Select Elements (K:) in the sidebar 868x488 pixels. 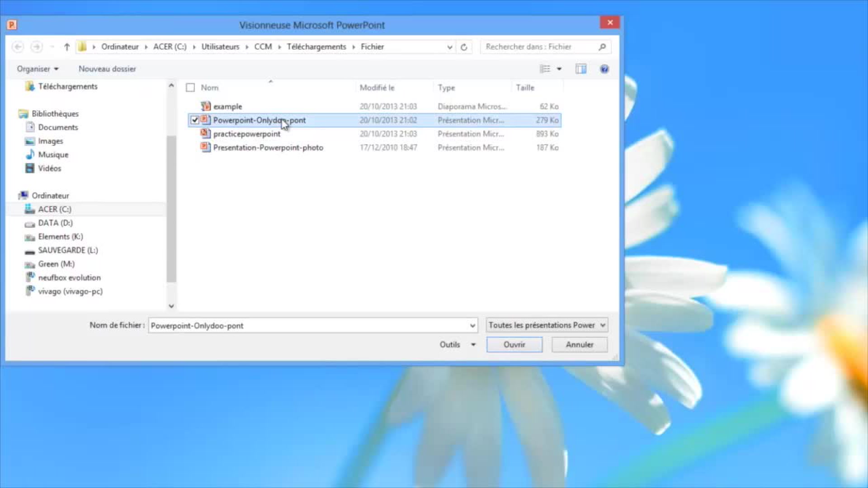point(61,236)
